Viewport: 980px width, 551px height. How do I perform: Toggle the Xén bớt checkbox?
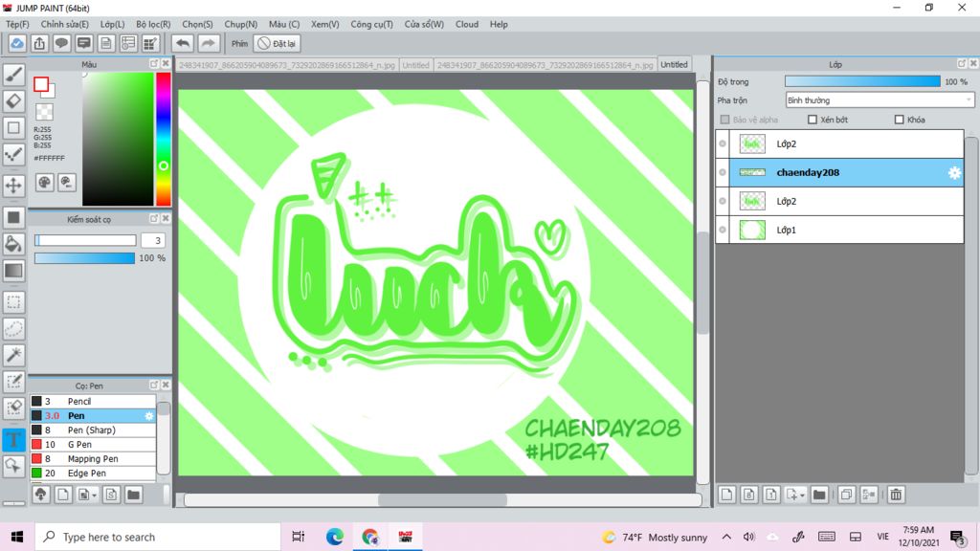coord(813,120)
